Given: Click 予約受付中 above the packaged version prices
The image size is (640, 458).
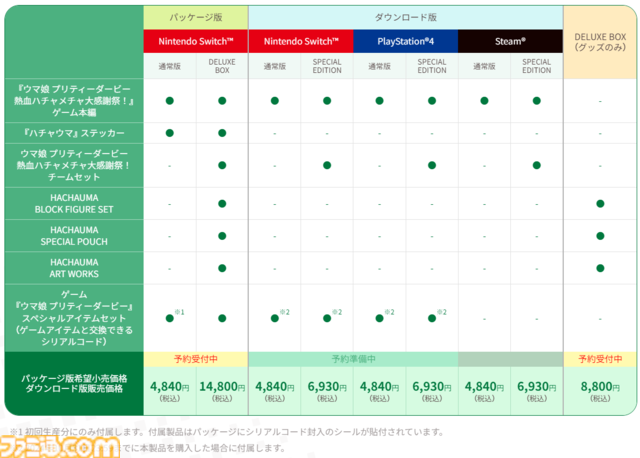Looking at the screenshot, I should pos(196,359).
